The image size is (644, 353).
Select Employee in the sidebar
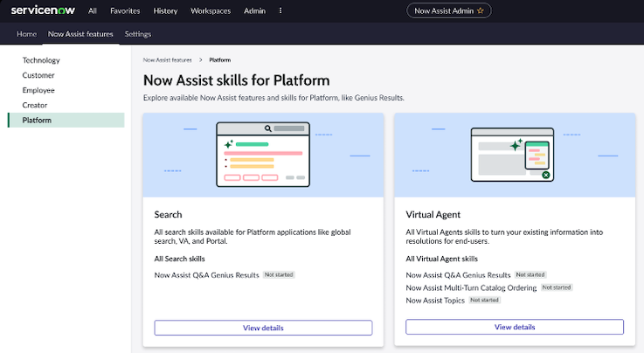(38, 90)
